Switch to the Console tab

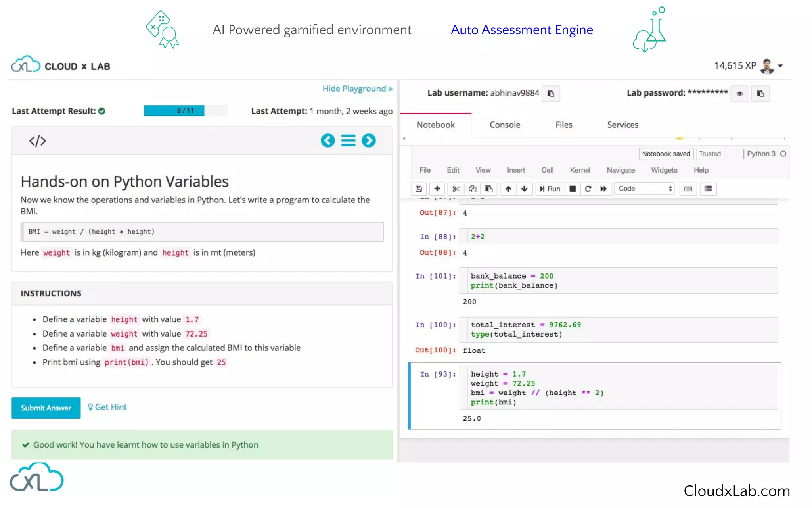(505, 125)
